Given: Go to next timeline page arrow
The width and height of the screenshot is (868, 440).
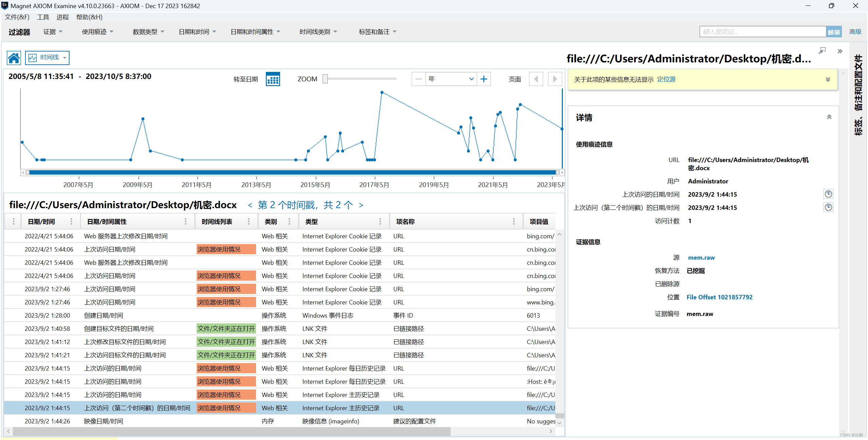Looking at the screenshot, I should click(555, 79).
